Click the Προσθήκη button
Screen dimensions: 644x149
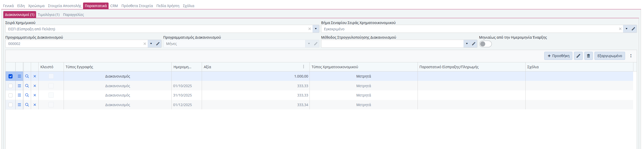pos(558,56)
